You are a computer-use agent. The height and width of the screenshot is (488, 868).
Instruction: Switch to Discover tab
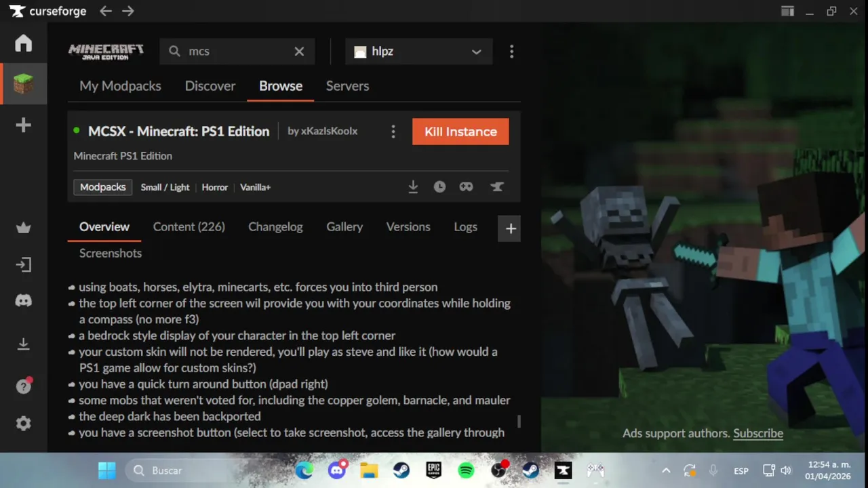coord(210,86)
